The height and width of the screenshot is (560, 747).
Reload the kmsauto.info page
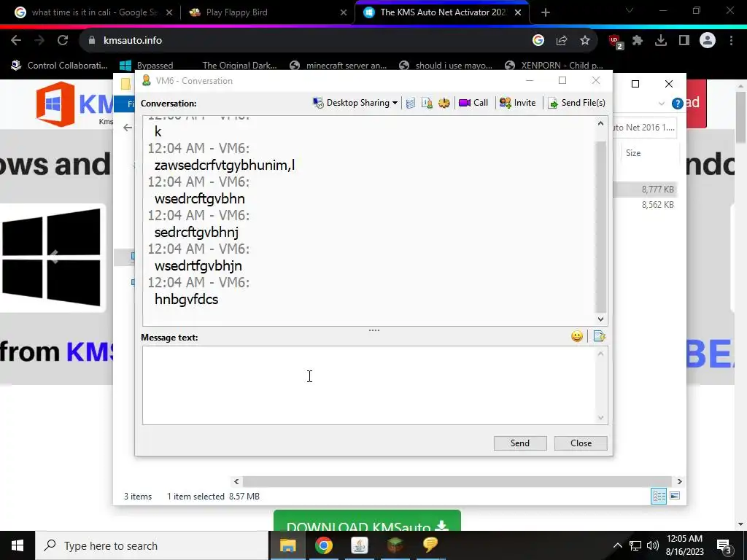tap(63, 41)
